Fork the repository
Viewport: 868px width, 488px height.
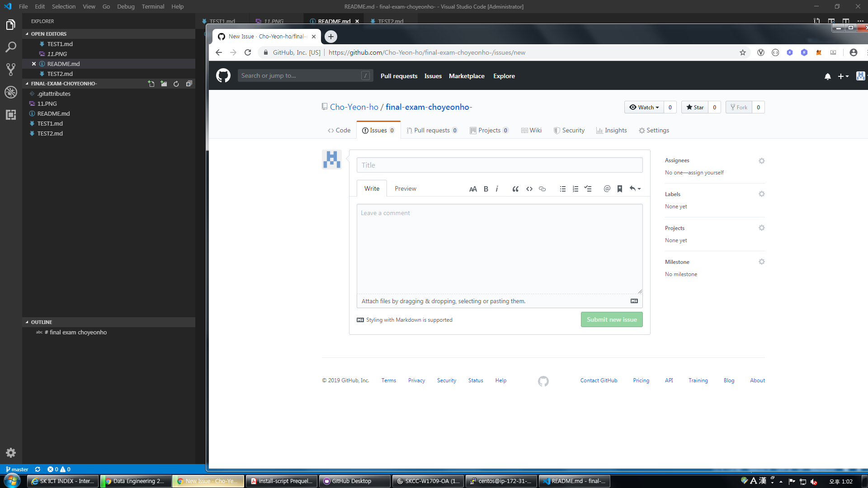[x=739, y=107]
